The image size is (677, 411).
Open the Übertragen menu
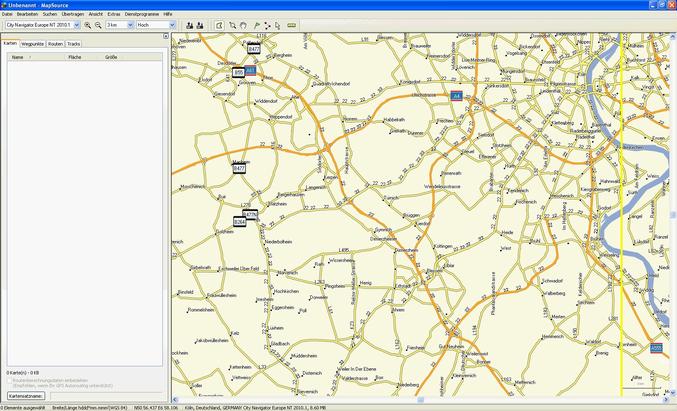[x=72, y=15]
